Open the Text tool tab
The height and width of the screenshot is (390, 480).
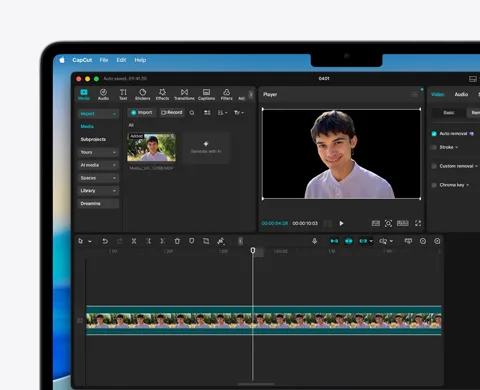pyautogui.click(x=123, y=94)
